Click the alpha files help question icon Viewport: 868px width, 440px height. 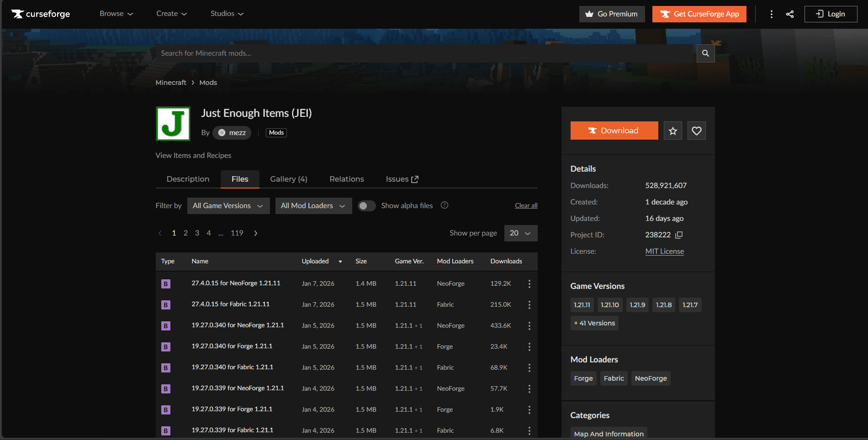click(x=445, y=205)
